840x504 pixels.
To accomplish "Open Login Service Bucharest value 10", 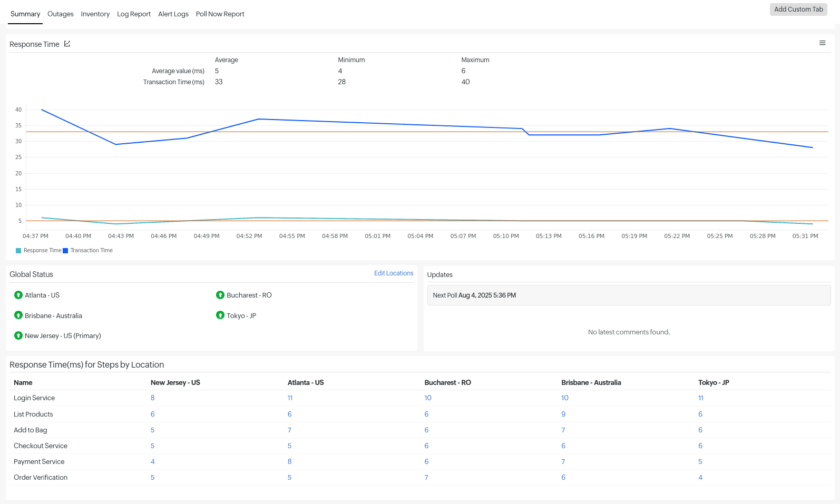I will click(428, 398).
